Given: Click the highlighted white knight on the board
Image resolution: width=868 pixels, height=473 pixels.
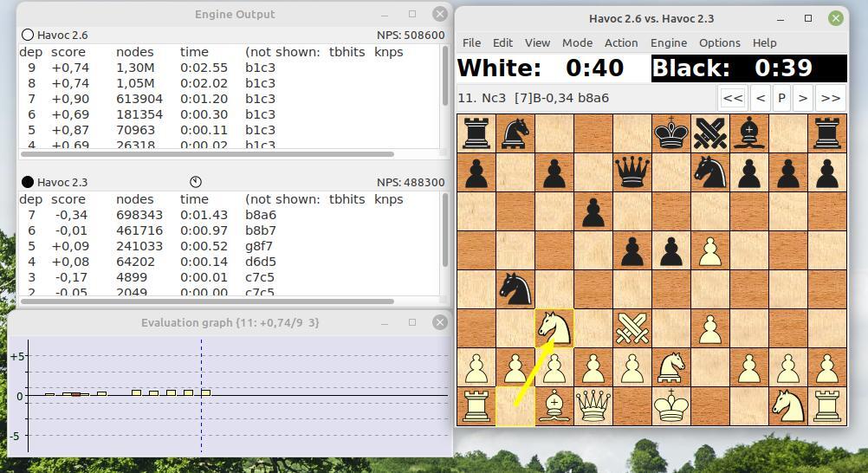Looking at the screenshot, I should 554,328.
